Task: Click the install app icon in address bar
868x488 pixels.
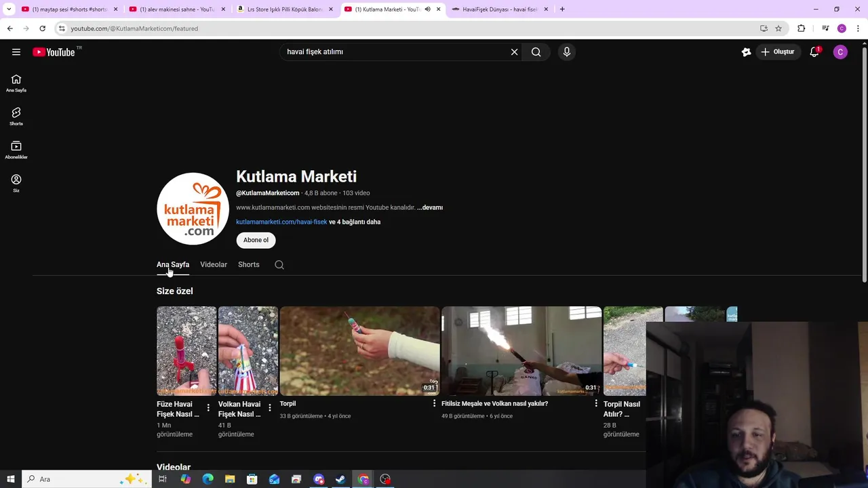Action: click(x=764, y=28)
